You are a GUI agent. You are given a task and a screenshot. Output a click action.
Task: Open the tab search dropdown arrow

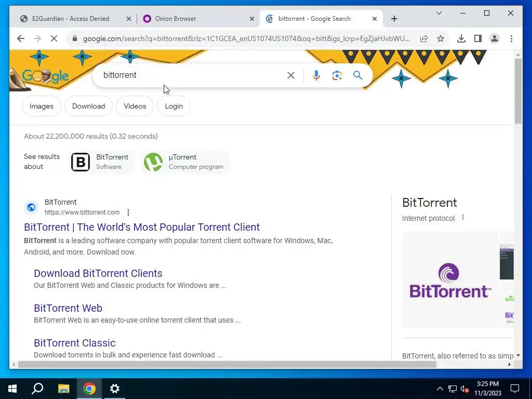(438, 13)
